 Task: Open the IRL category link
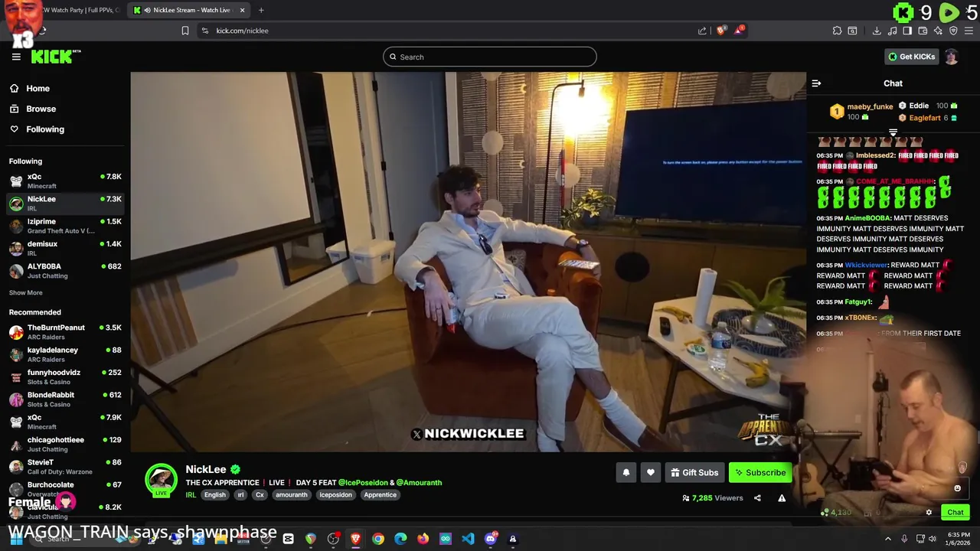(191, 495)
